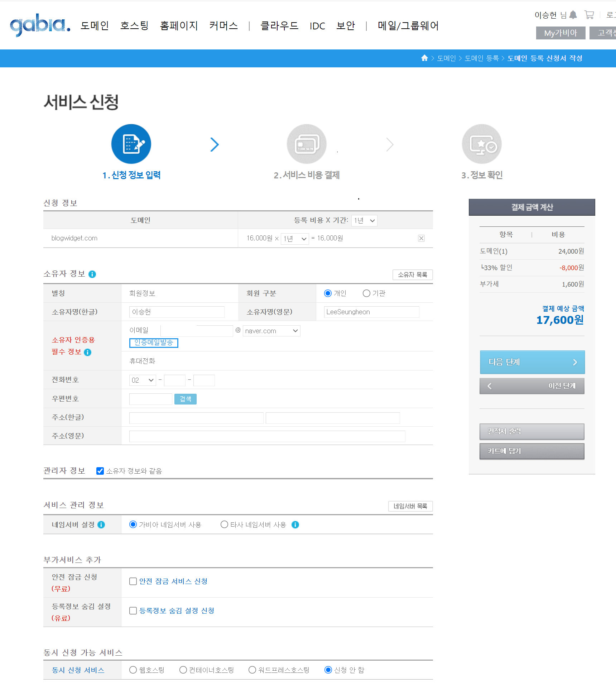The width and height of the screenshot is (616, 699).
Task: Click the home icon in breadcrumb
Action: (424, 58)
